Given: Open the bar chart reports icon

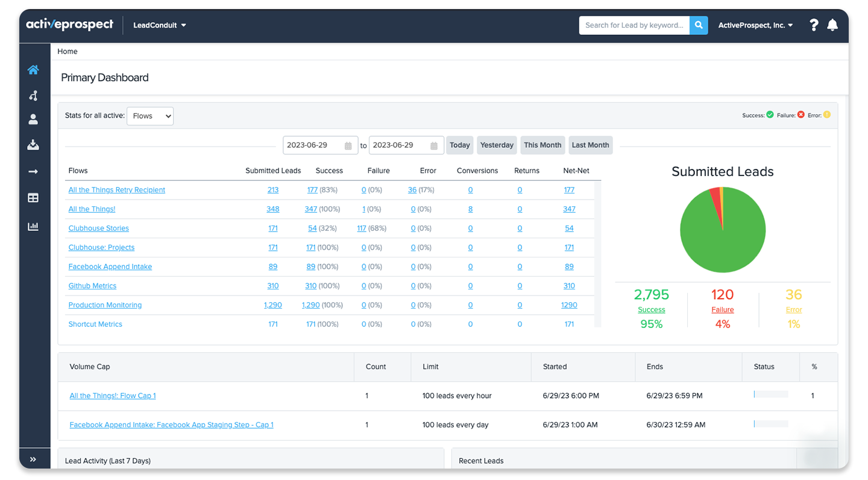Looking at the screenshot, I should 33,227.
